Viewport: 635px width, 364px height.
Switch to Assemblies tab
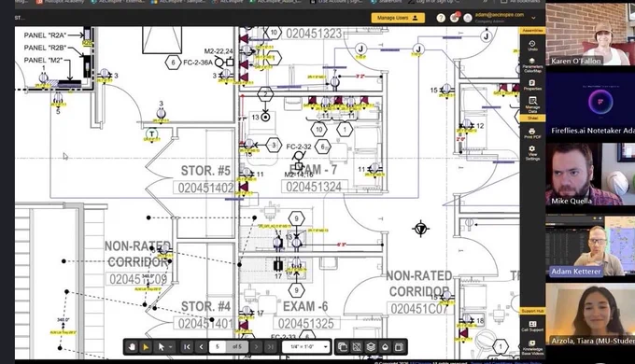click(x=532, y=31)
